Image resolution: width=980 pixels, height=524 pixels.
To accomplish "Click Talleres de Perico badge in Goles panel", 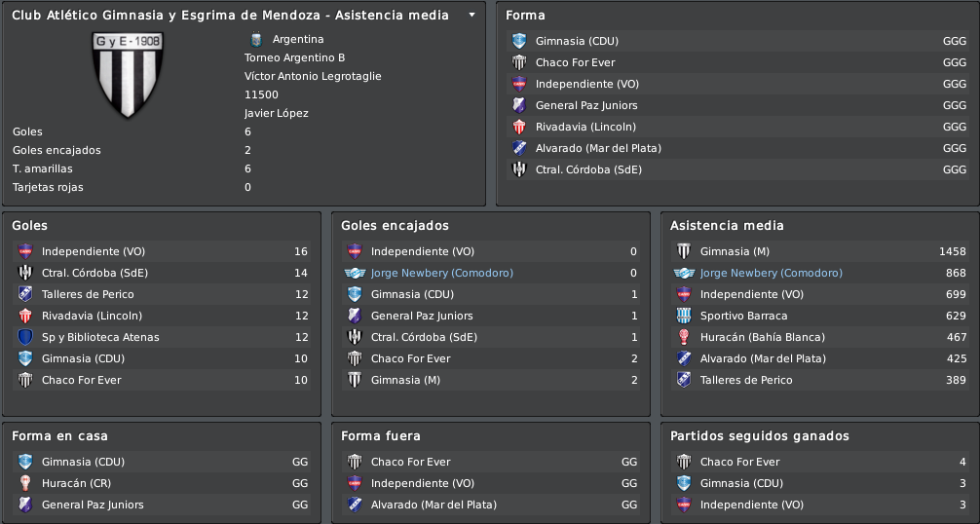I will click(x=25, y=294).
